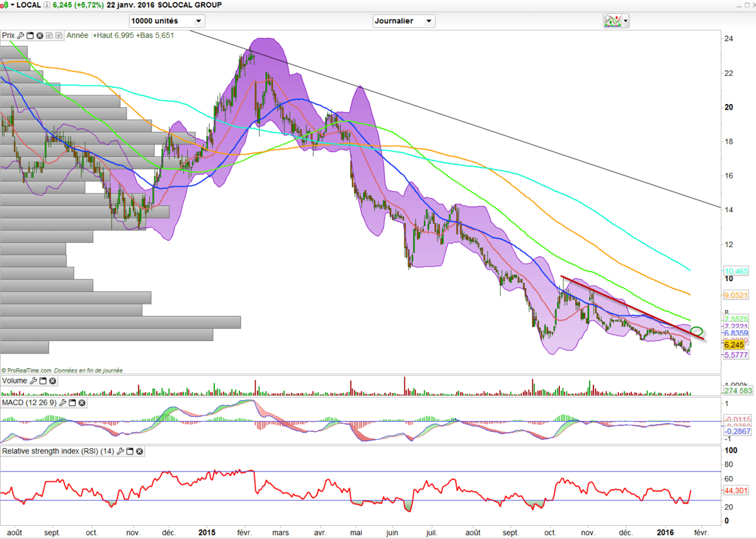756x539 pixels.
Task: Click the green circle marker on chart
Action: pos(697,331)
